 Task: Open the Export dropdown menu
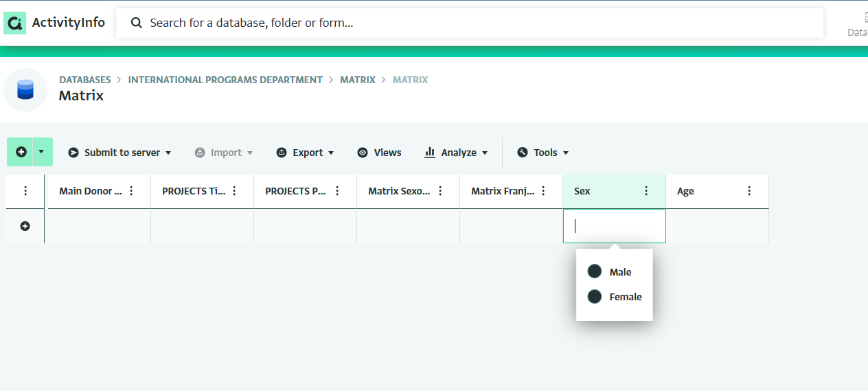pyautogui.click(x=306, y=153)
